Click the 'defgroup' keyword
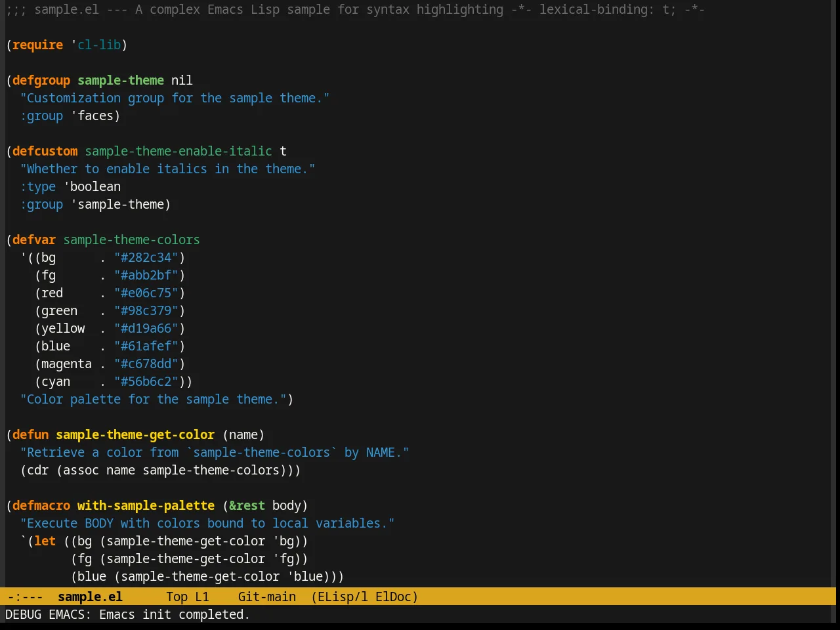Viewport: 840px width, 630px height. point(41,80)
